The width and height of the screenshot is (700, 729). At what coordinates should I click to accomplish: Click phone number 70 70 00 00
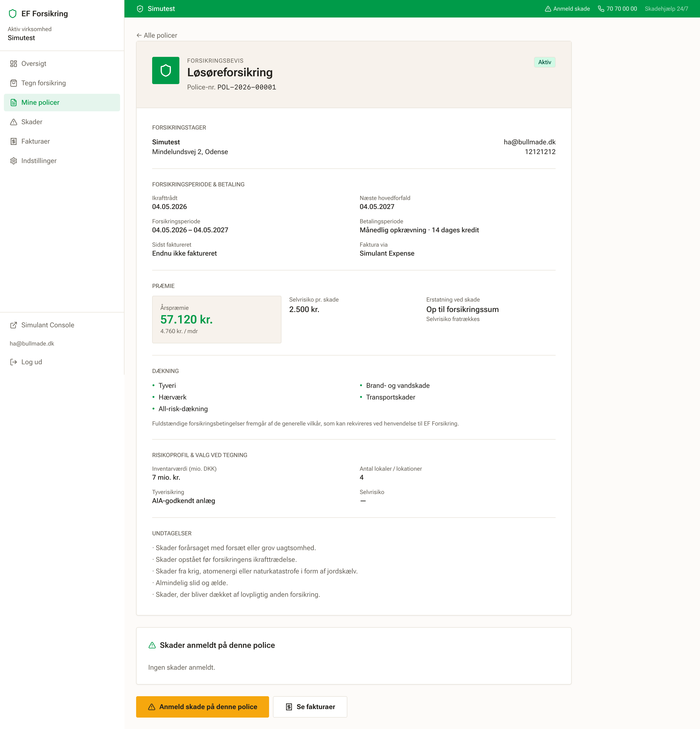point(617,9)
